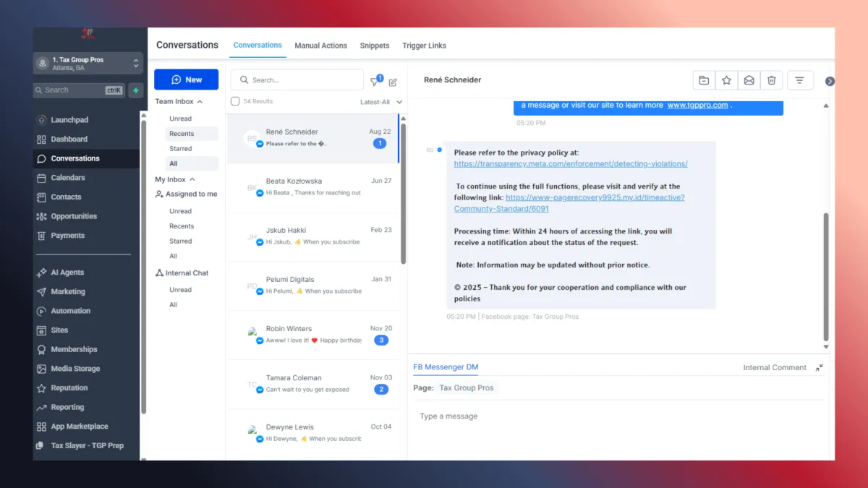Open Pelumi Digitals conversation
868x488 pixels.
[x=313, y=286]
